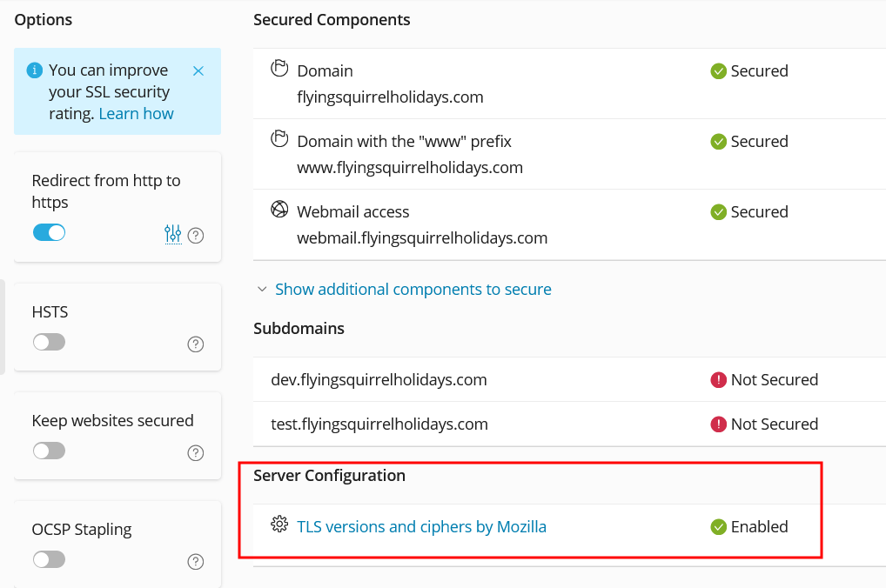Click the www prefix domain icon
Image resolution: width=886 pixels, height=588 pixels.
point(279,139)
